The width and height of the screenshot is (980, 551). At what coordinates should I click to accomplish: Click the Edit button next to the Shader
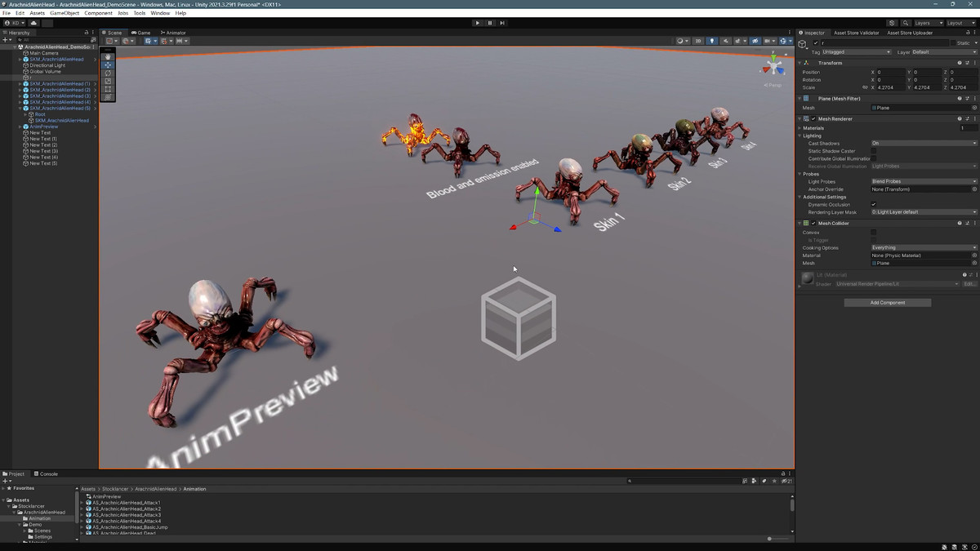click(x=969, y=284)
